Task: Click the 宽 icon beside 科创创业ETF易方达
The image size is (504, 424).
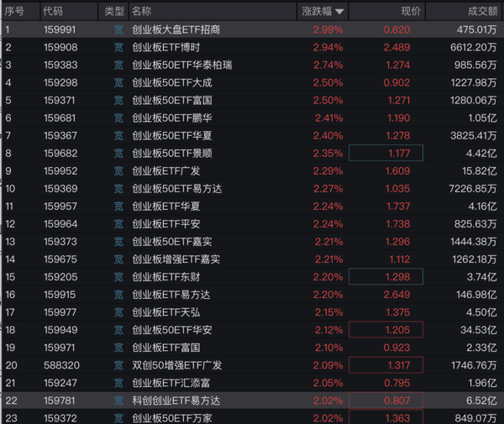Action: click(x=118, y=400)
